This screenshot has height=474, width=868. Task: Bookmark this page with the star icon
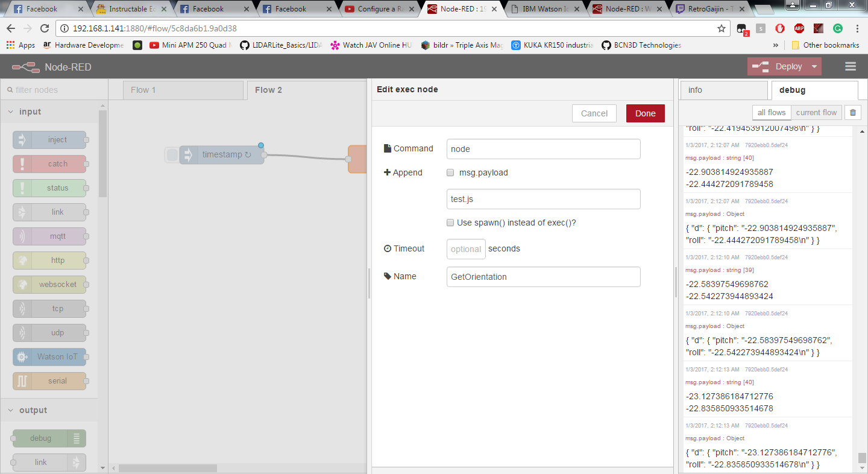click(x=721, y=28)
